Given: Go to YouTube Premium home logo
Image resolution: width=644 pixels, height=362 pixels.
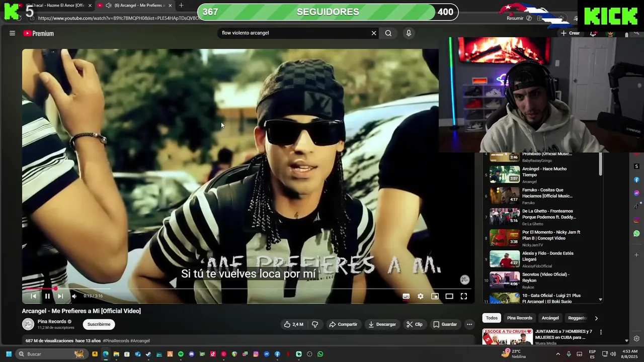Looking at the screenshot, I should pyautogui.click(x=38, y=33).
